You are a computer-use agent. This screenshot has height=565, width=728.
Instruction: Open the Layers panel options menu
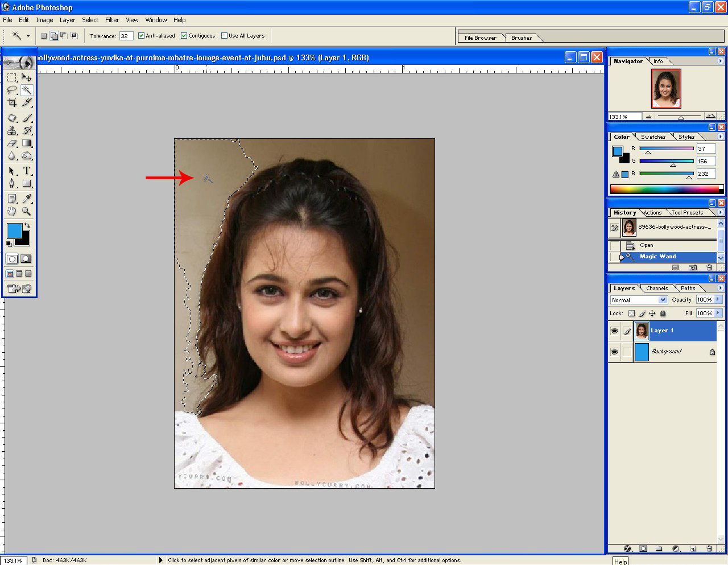(721, 288)
